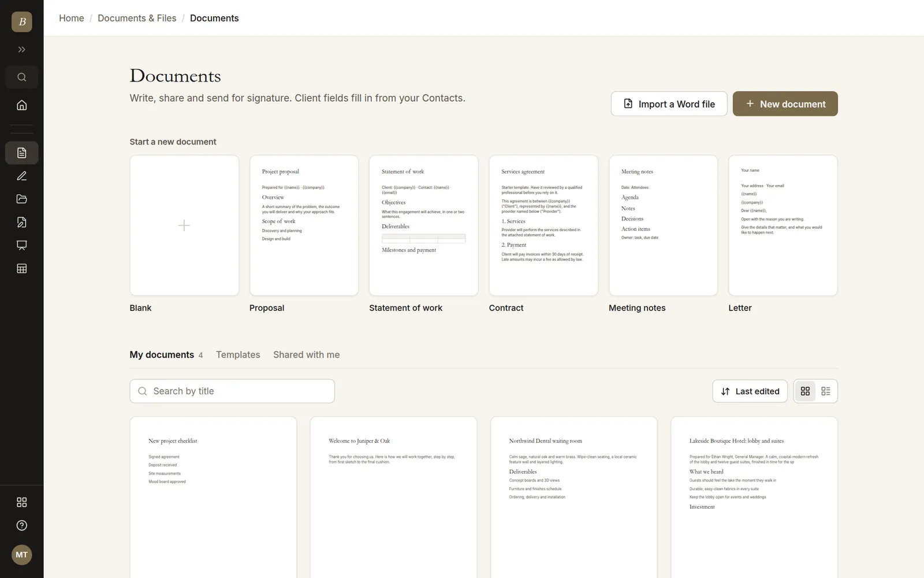This screenshot has width=924, height=578.
Task: Click the B workspace logo
Action: pos(22,22)
